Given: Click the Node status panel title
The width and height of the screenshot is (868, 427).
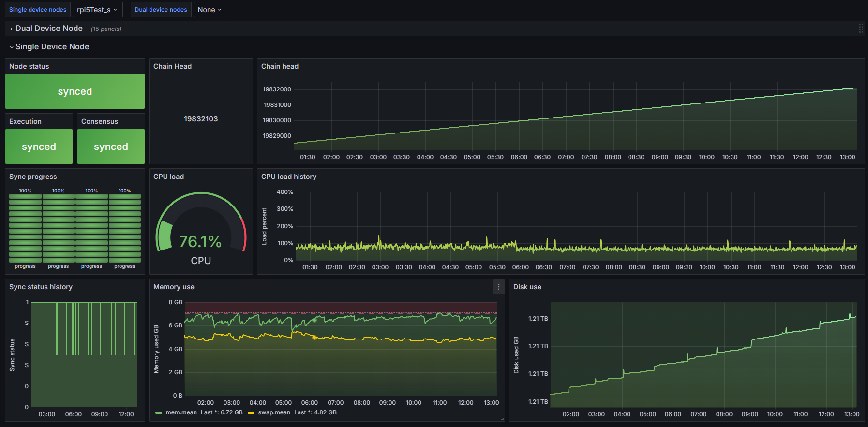Looking at the screenshot, I should click(x=29, y=66).
